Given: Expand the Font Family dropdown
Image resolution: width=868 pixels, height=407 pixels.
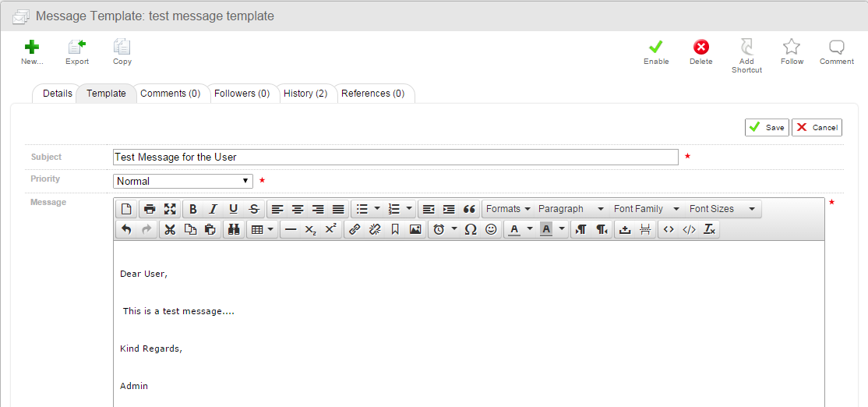Looking at the screenshot, I should coord(646,209).
